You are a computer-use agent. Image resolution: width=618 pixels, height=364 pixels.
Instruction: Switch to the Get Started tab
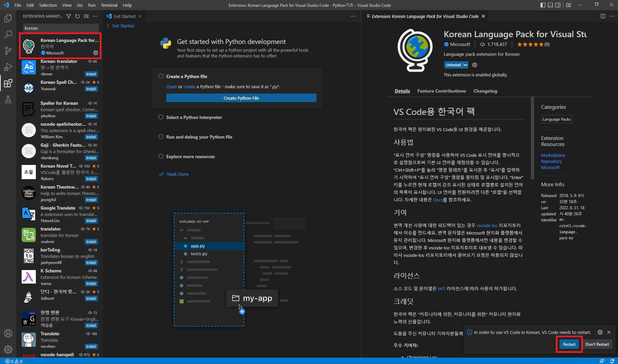pyautogui.click(x=124, y=16)
